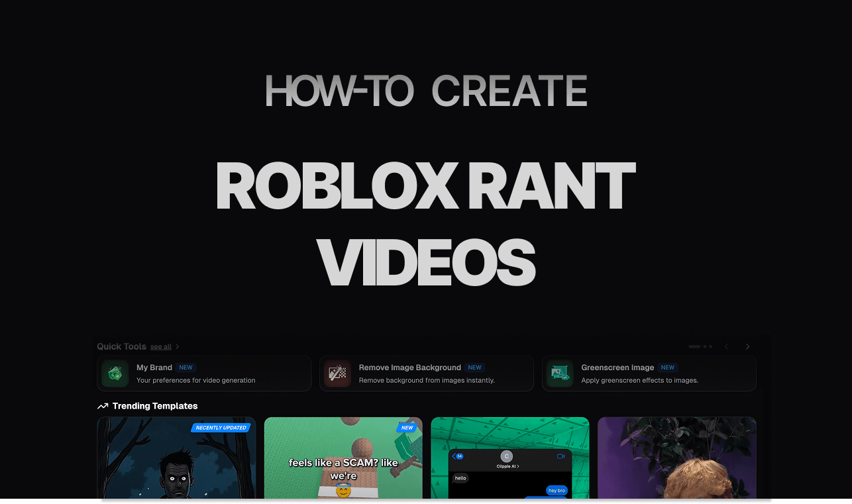Open the see all link

160,346
